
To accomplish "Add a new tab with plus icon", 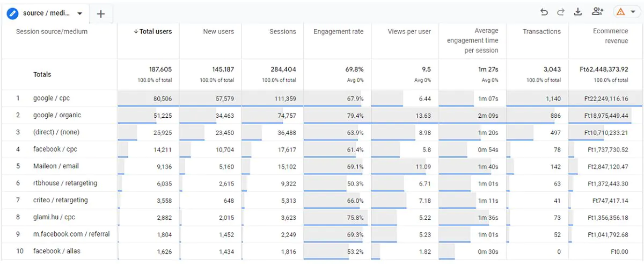I will click(101, 14).
